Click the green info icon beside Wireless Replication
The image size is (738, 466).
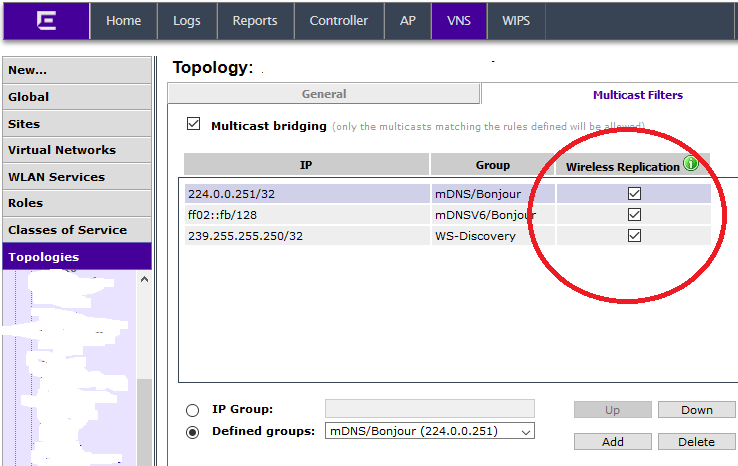[690, 164]
